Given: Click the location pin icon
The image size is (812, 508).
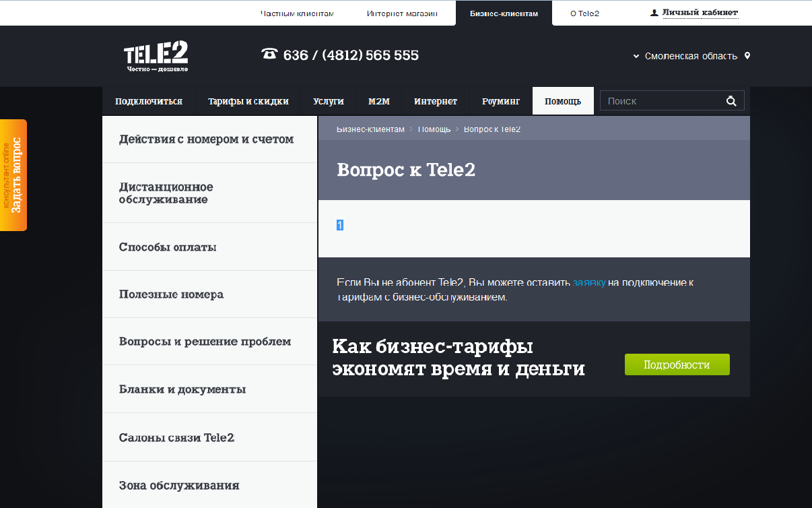Looking at the screenshot, I should (747, 56).
